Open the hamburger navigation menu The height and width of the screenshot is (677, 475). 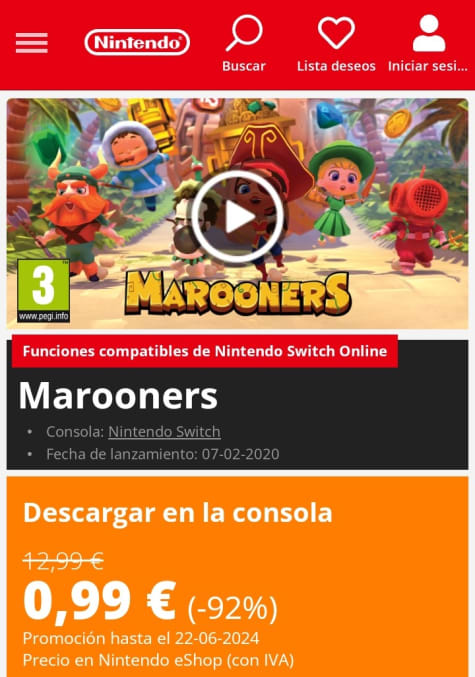[32, 43]
